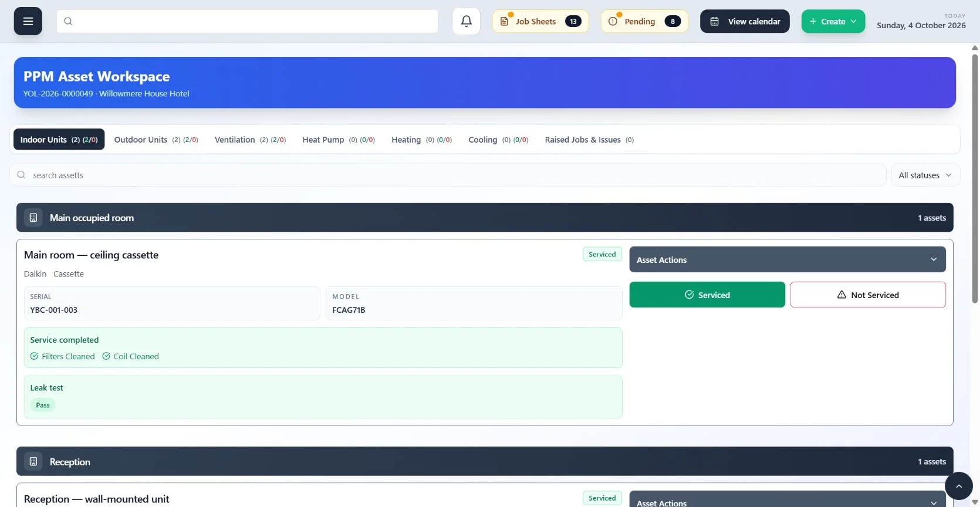
Task: Click the Serviced status badge on ceiling cassette
Action: (602, 254)
